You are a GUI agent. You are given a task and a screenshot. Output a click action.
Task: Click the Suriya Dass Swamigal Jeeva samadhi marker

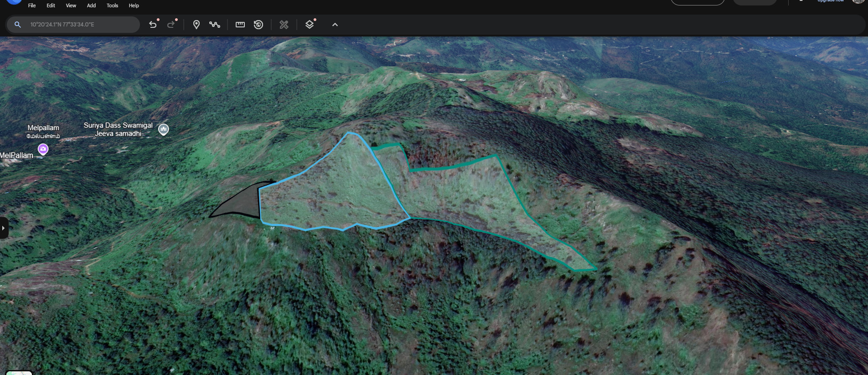pyautogui.click(x=163, y=129)
